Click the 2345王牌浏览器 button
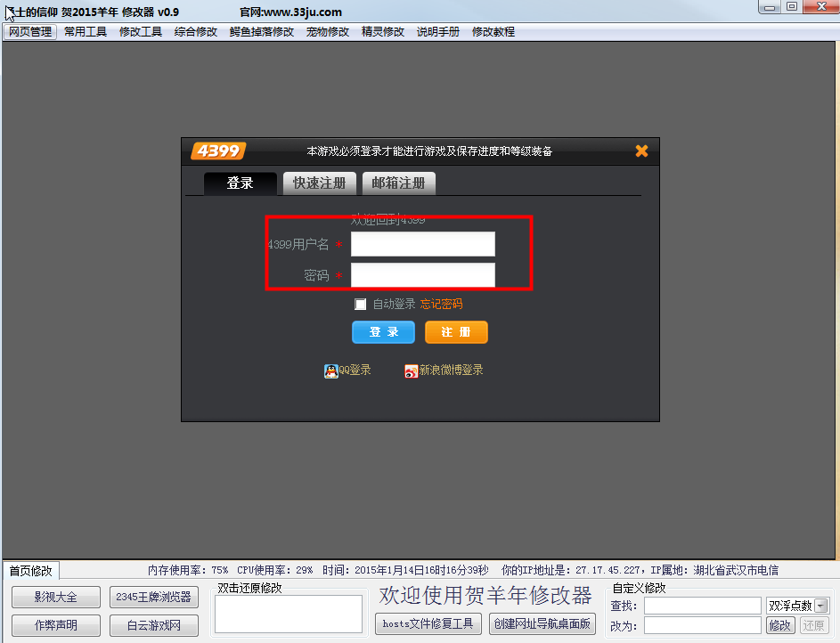The width and height of the screenshot is (840, 643). point(154,597)
